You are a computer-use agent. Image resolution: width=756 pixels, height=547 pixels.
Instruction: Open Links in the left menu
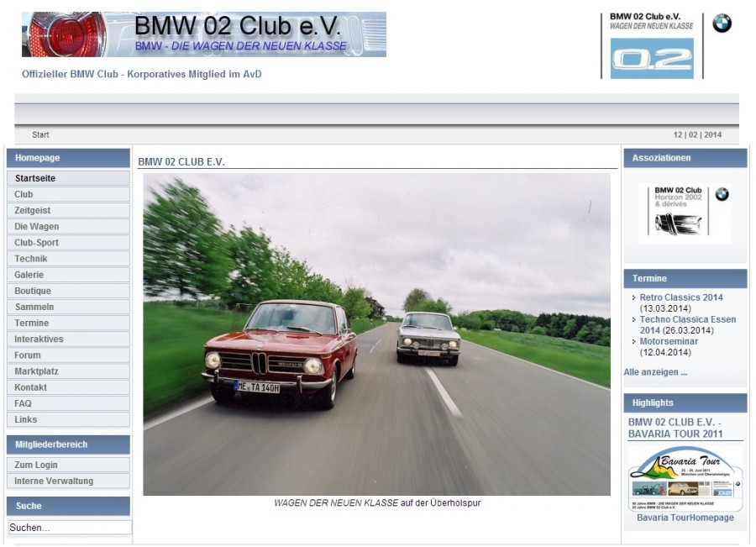tap(69, 419)
